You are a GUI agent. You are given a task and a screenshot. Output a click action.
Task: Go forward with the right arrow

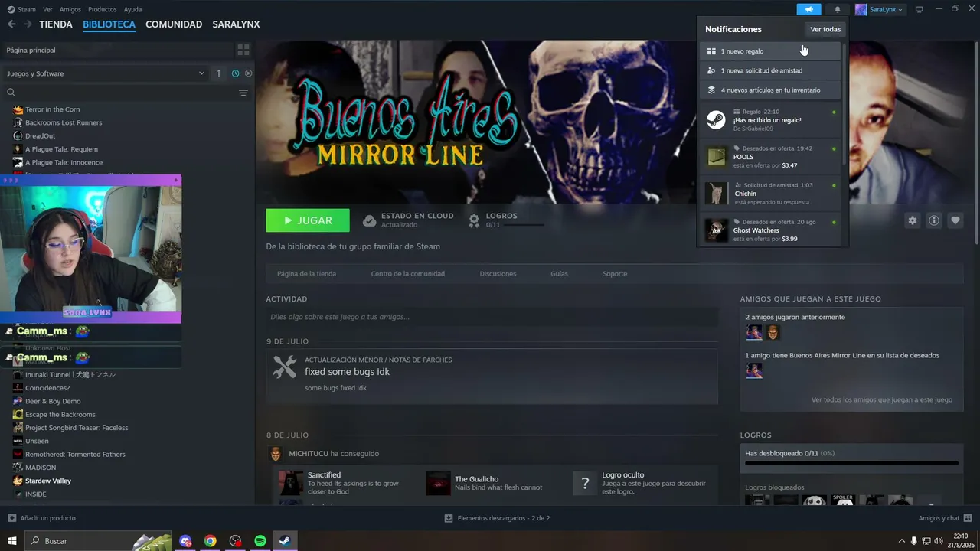(x=28, y=24)
